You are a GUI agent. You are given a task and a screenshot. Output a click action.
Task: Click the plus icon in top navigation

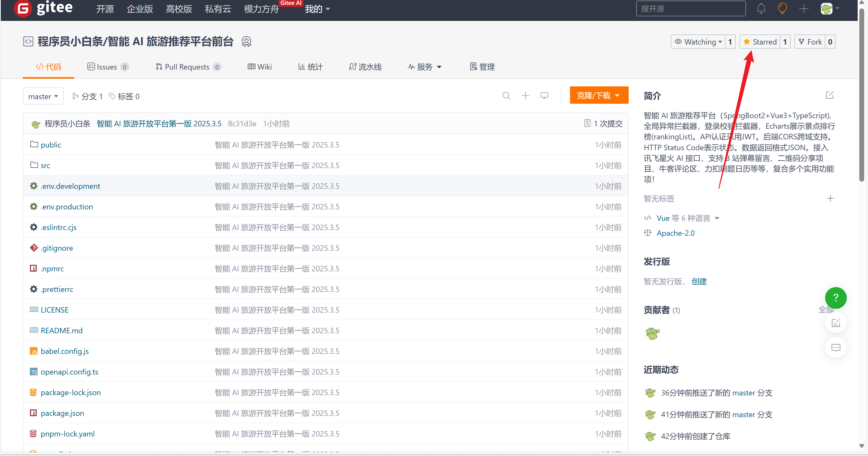(x=804, y=9)
